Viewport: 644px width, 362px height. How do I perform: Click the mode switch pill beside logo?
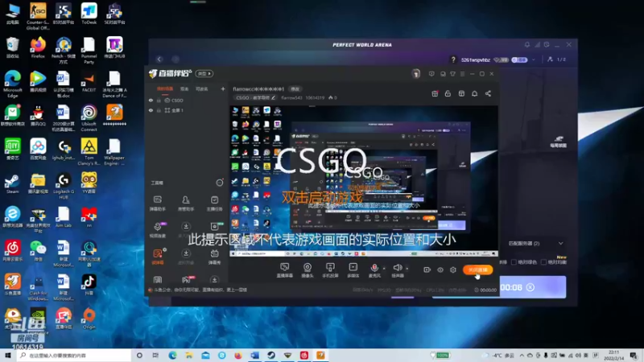(x=204, y=73)
